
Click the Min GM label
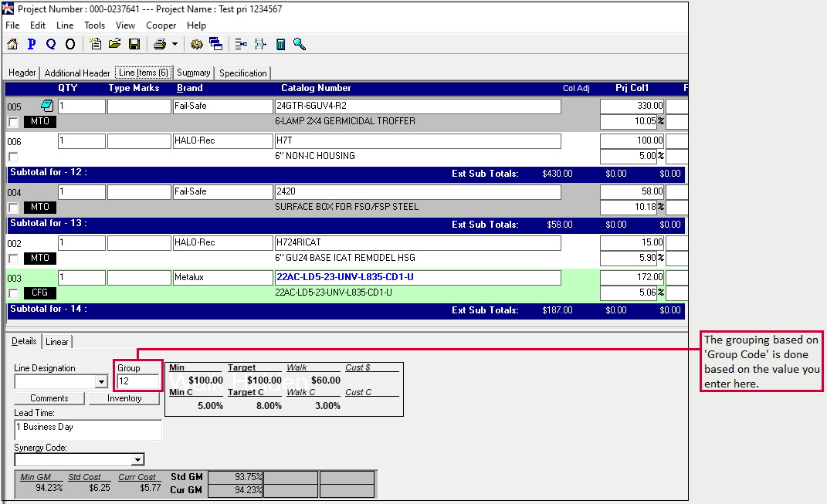tap(36, 477)
